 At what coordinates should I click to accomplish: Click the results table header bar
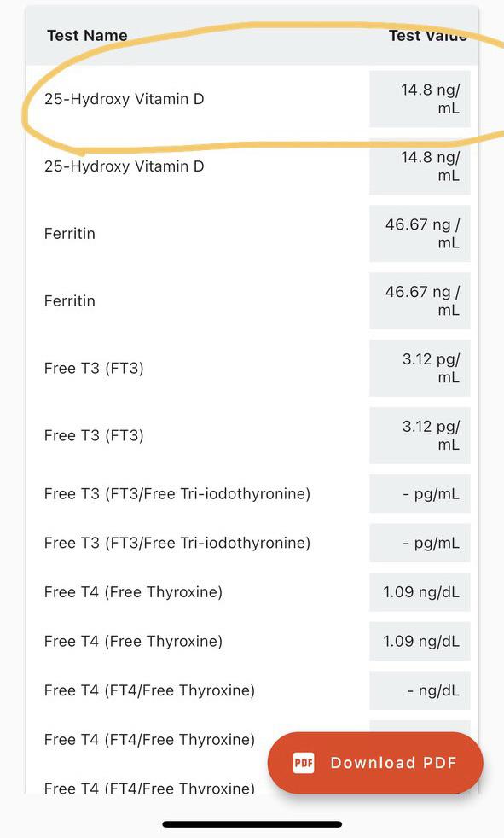252,35
